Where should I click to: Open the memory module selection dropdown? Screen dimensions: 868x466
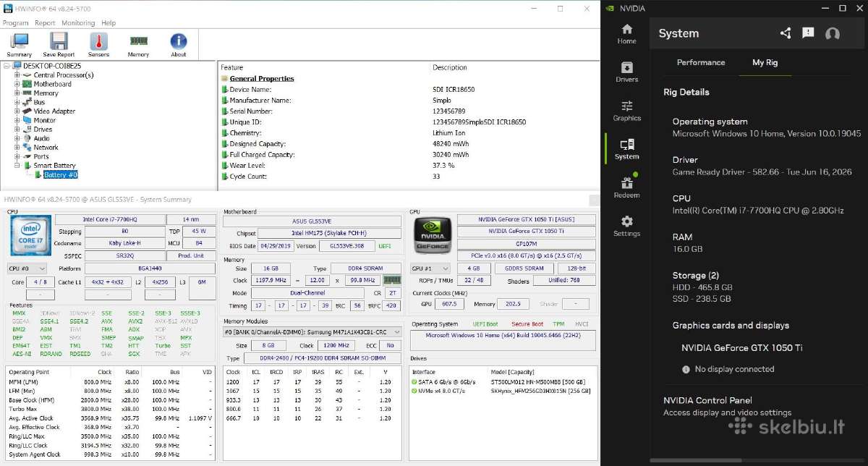click(312, 332)
